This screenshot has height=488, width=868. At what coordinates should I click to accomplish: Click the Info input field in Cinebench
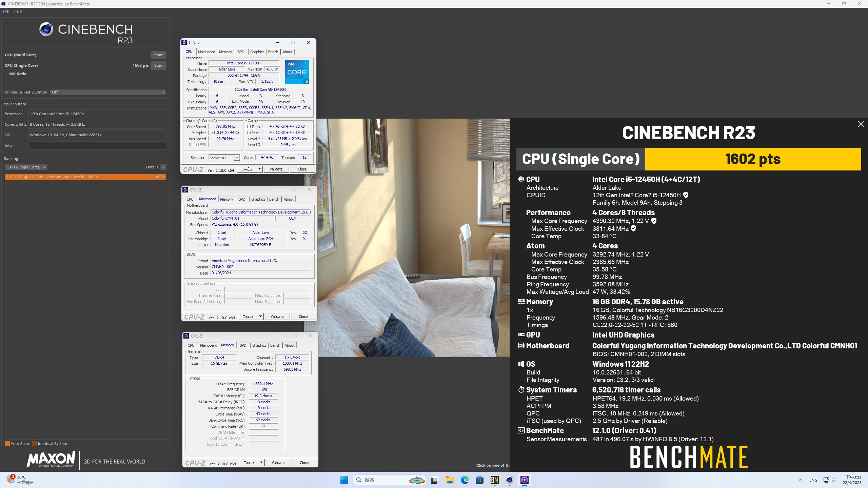click(x=98, y=145)
